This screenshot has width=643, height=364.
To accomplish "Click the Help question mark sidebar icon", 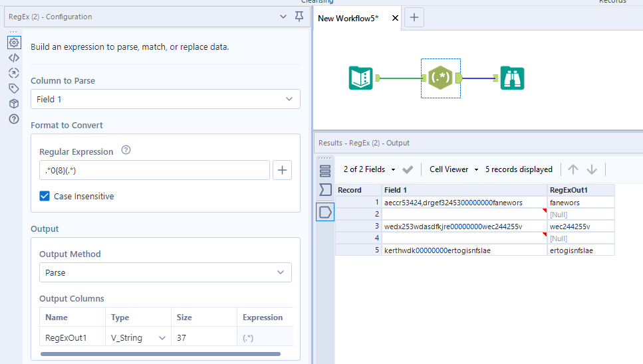I will pyautogui.click(x=13, y=119).
